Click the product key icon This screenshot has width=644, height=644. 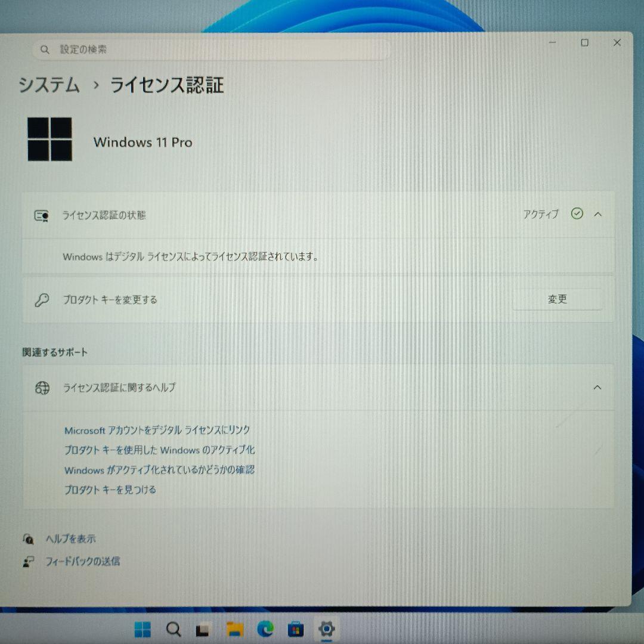tap(42, 300)
